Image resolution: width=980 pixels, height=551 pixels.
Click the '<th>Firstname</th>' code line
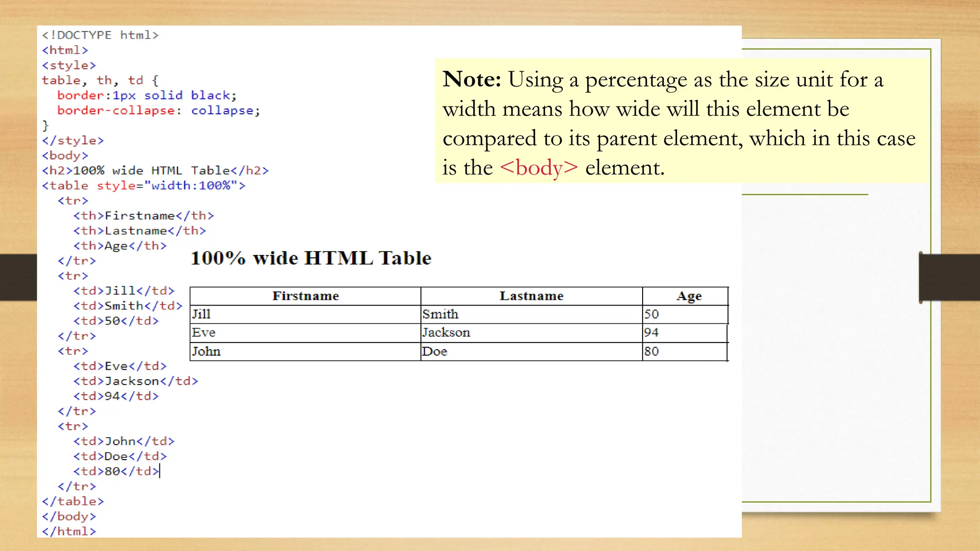click(144, 216)
